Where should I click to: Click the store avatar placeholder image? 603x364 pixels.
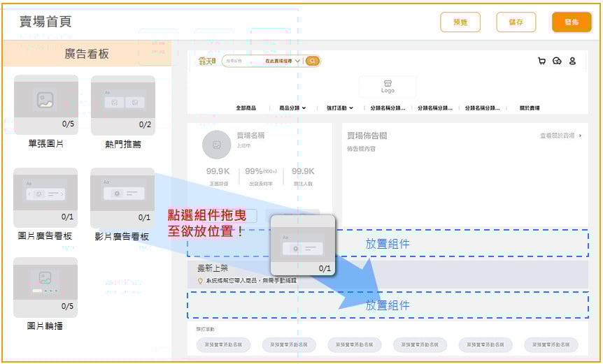(x=217, y=145)
